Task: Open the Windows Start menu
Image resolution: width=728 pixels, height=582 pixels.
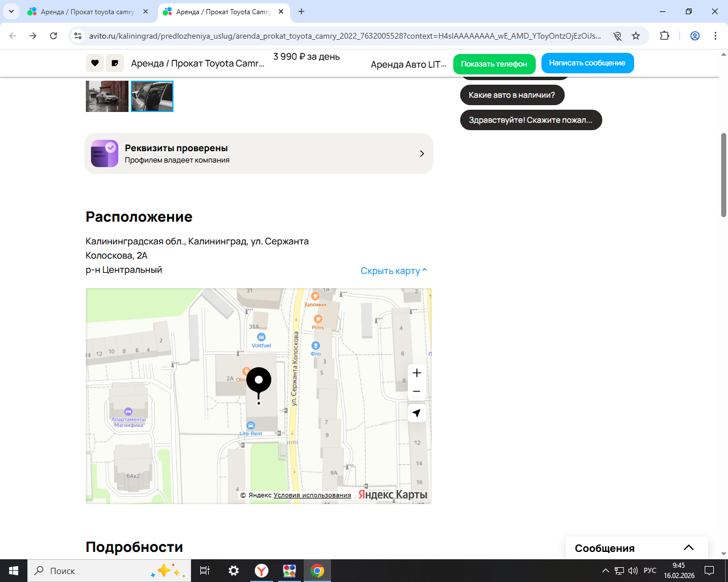Action: click(14, 571)
